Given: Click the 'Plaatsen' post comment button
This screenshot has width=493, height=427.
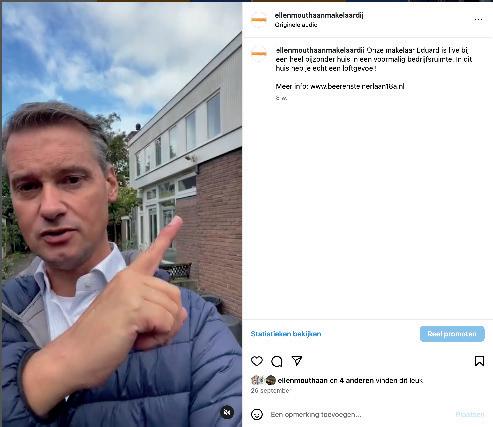Looking at the screenshot, I should (x=470, y=414).
